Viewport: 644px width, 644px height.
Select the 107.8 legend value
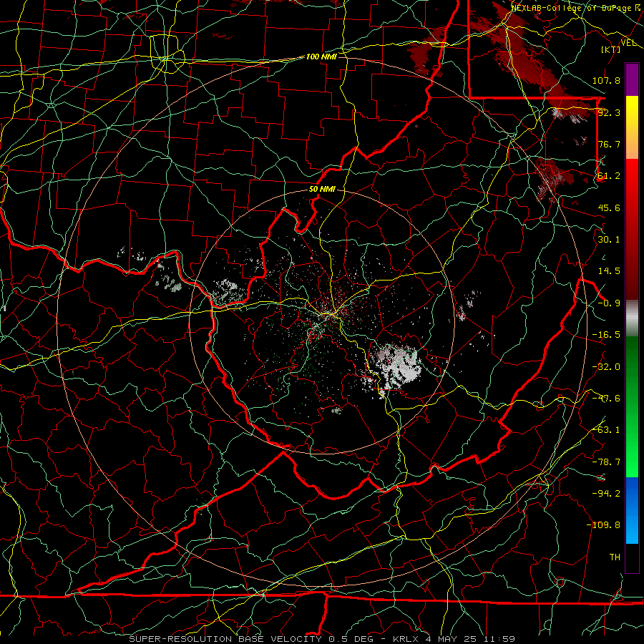click(x=606, y=80)
